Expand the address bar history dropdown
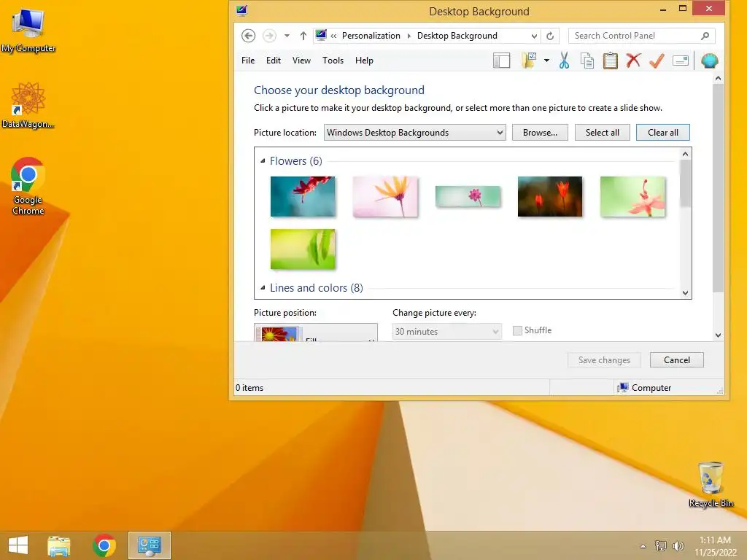The width and height of the screenshot is (747, 560). (x=534, y=36)
